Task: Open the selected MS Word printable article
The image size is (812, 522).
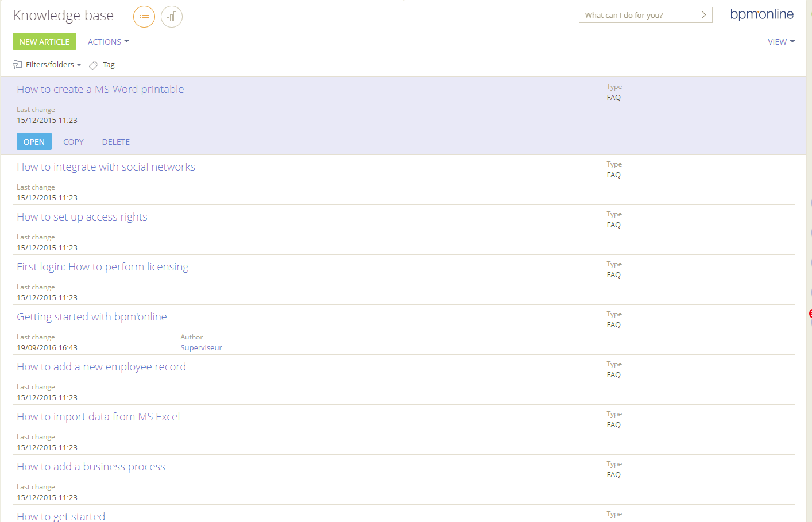Action: (x=34, y=141)
